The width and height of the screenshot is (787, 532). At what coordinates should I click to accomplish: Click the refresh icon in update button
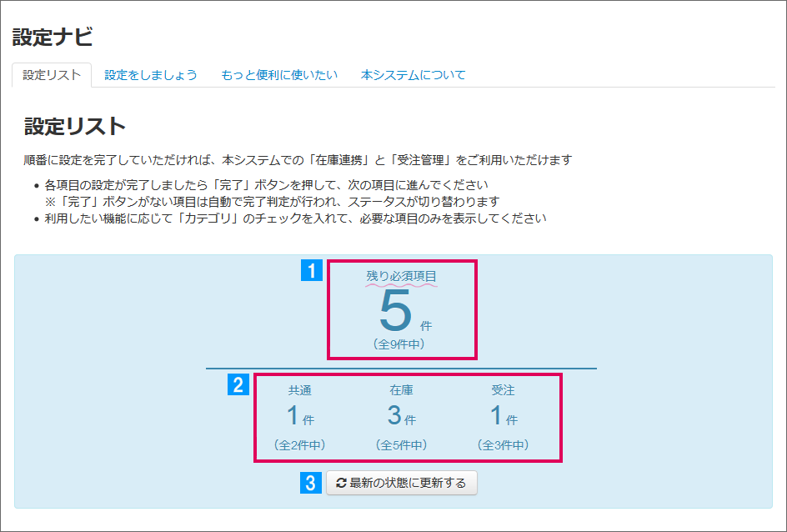click(341, 483)
